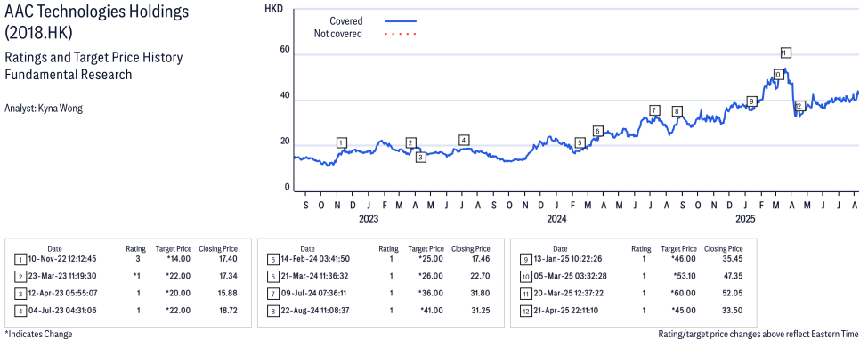This screenshot has width=868, height=340.
Task: Click the date 14-Feb-24 03:41:50
Action: (x=316, y=259)
